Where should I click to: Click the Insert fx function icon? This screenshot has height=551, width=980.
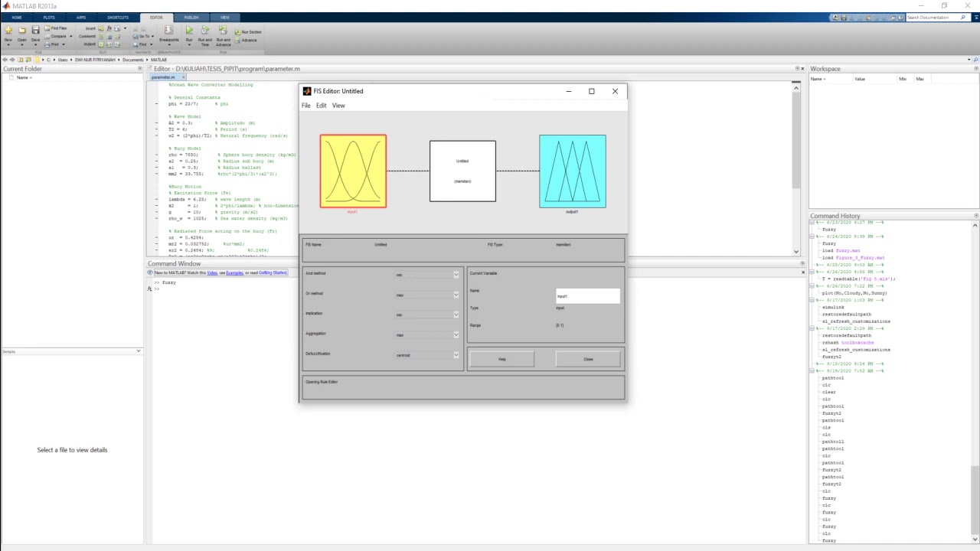click(109, 28)
